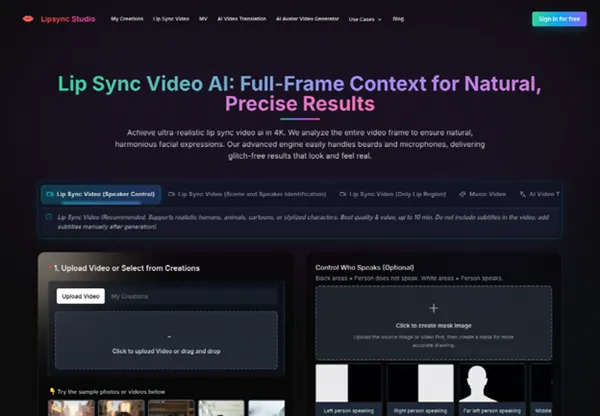Image resolution: width=600 pixels, height=416 pixels.
Task: Click 'Try the sample photos or videos below' text
Action: coord(111,392)
